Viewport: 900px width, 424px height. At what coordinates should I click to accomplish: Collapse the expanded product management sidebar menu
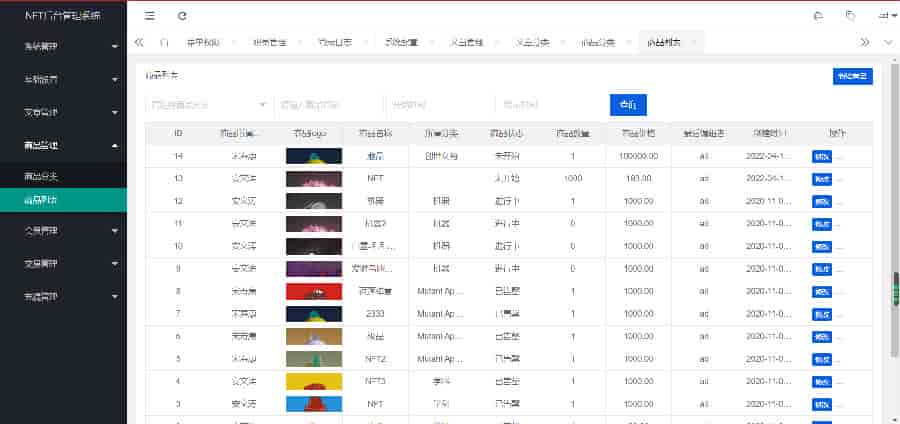tap(63, 145)
